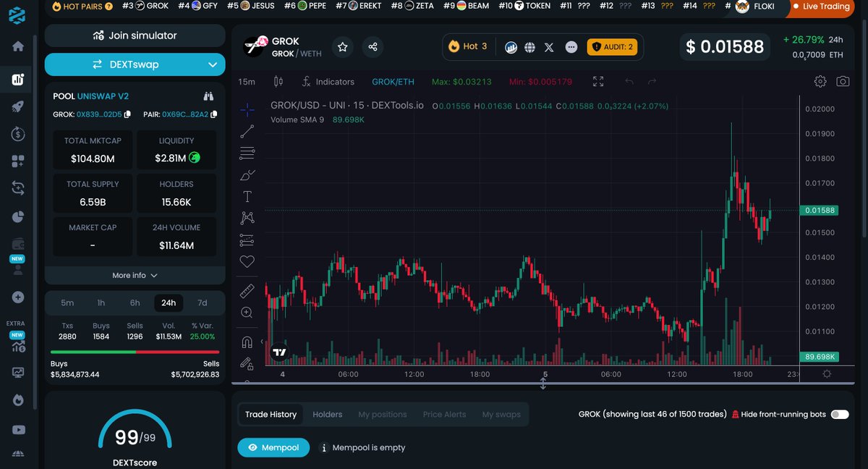Click the Live Trading button
The height and width of the screenshot is (469, 868).
coord(820,7)
